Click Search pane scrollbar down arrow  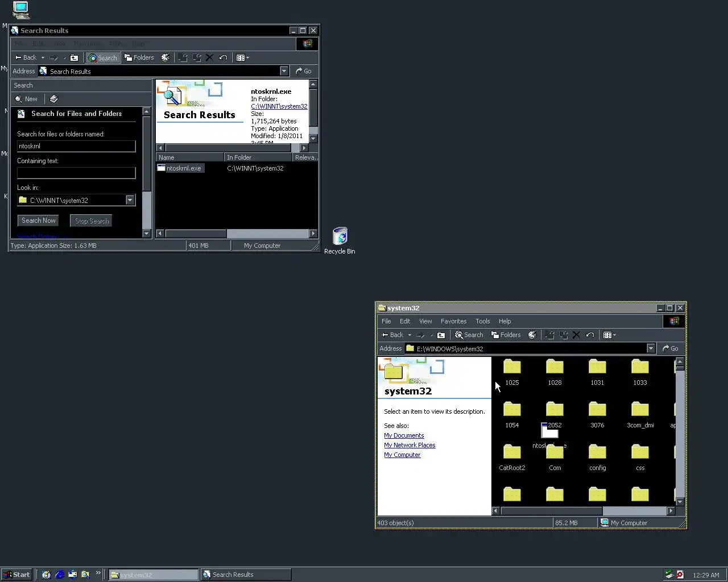146,233
